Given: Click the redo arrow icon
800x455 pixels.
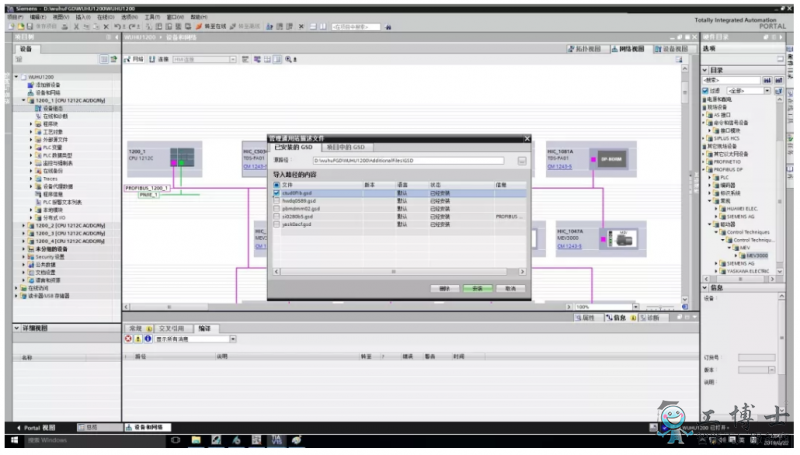Looking at the screenshot, I should point(132,27).
